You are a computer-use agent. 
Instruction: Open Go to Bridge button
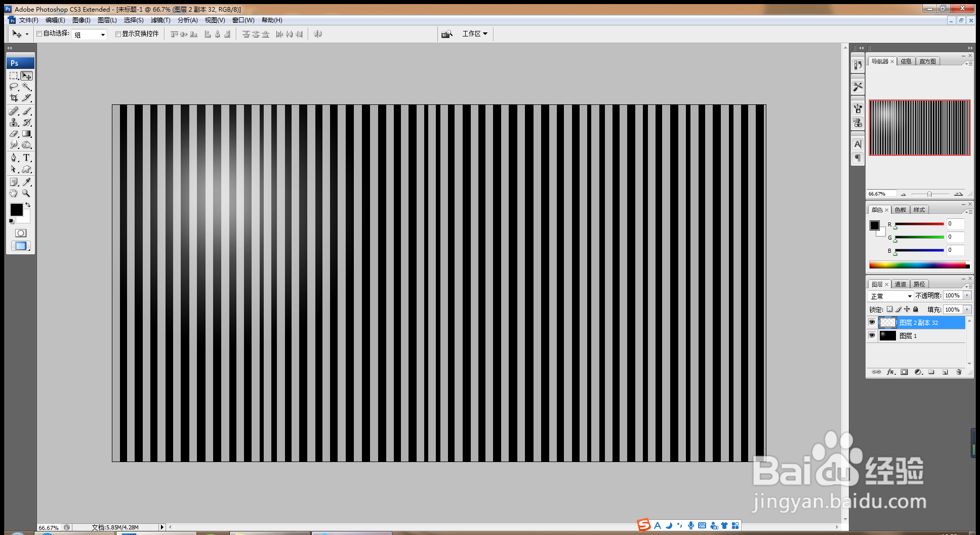(x=446, y=34)
